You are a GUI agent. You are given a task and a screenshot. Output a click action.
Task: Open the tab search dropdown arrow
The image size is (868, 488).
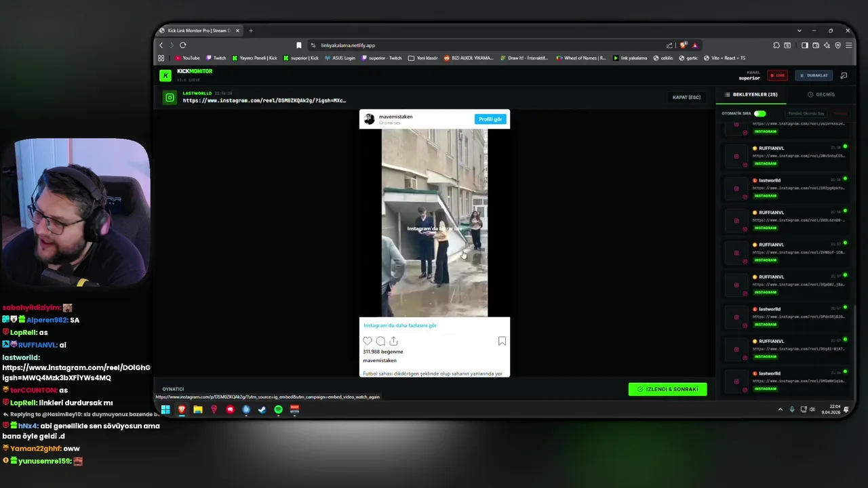[x=799, y=30]
